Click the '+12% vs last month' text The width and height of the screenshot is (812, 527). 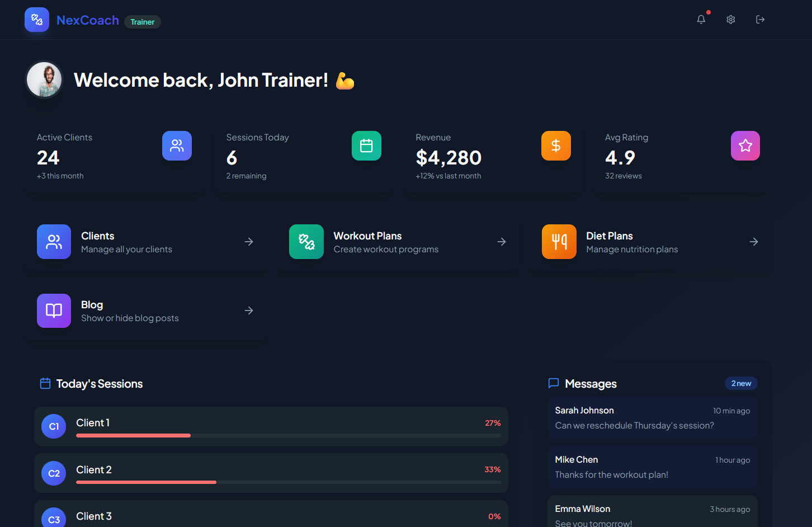[x=449, y=176]
